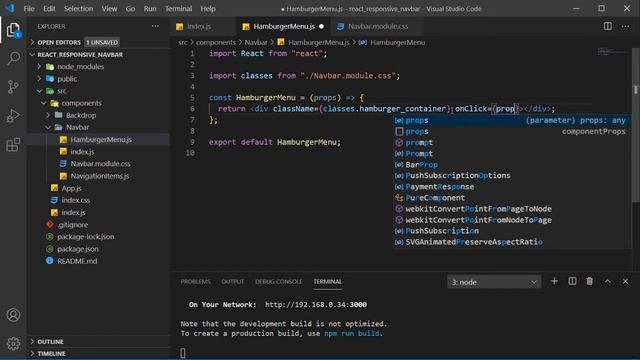Open package-lock.json in the file tree
The height and width of the screenshot is (360, 640).
click(x=98, y=237)
